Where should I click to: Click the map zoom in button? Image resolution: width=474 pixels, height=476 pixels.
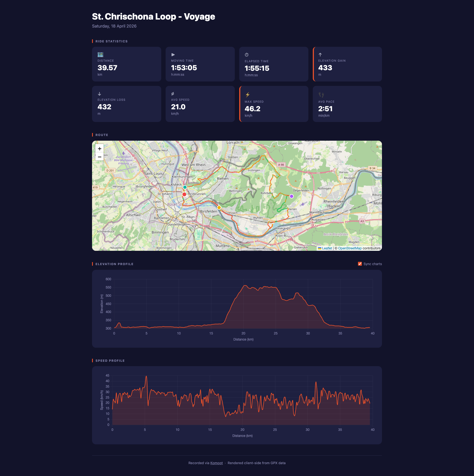tap(99, 148)
